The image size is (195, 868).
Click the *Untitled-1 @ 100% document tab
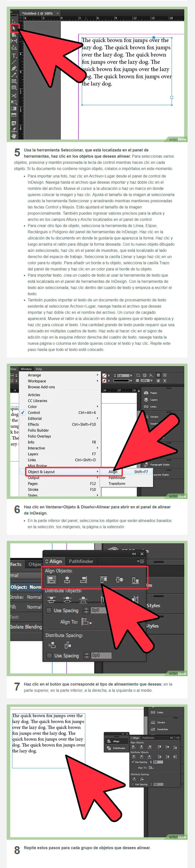(x=37, y=13)
